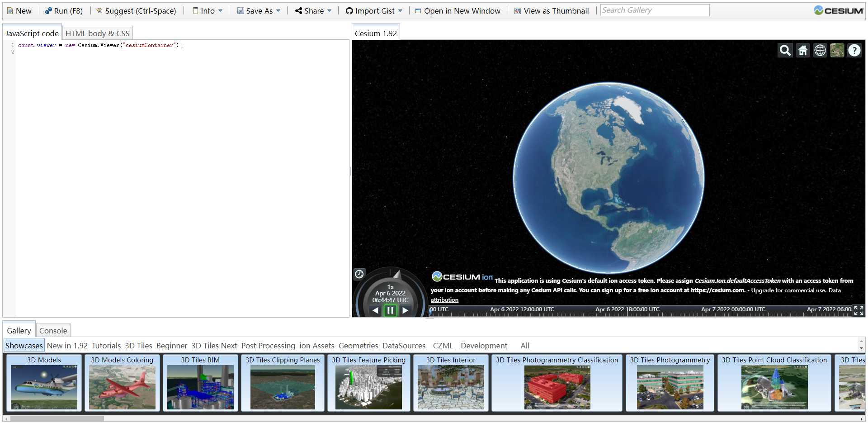Filter gallery by 3D Tiles Next
The image size is (868, 423).
pyautogui.click(x=214, y=345)
